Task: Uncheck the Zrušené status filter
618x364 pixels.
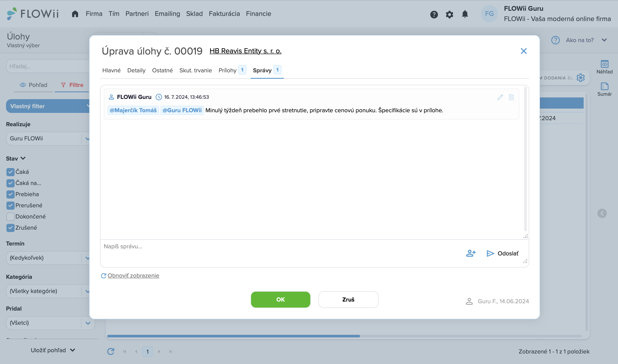Action: 10,228
